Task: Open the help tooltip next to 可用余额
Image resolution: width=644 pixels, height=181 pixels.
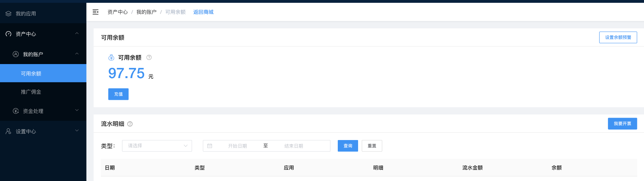Action: 149,57
